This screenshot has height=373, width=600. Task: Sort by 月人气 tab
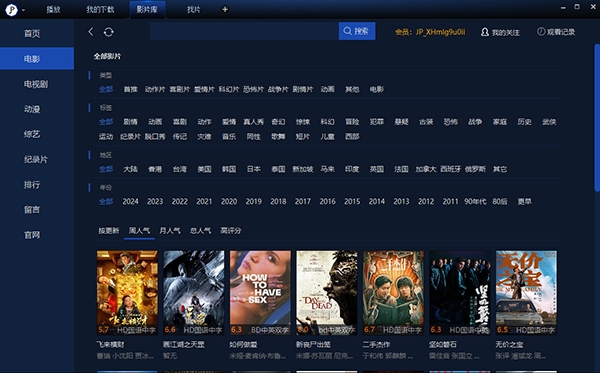pyautogui.click(x=170, y=231)
